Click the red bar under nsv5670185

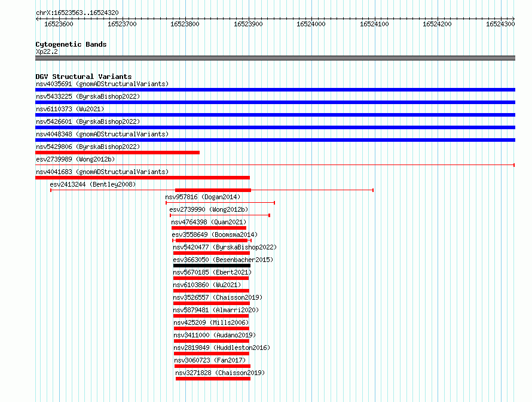[211, 278]
